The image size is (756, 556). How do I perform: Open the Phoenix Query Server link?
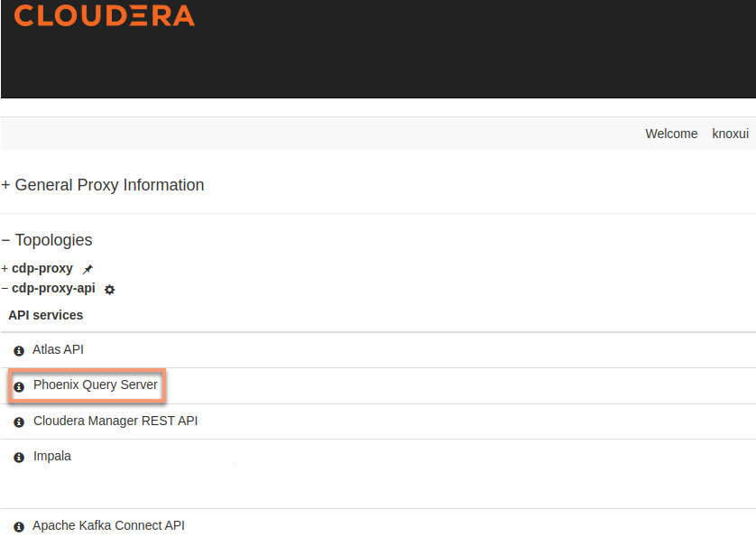pyautogui.click(x=96, y=385)
